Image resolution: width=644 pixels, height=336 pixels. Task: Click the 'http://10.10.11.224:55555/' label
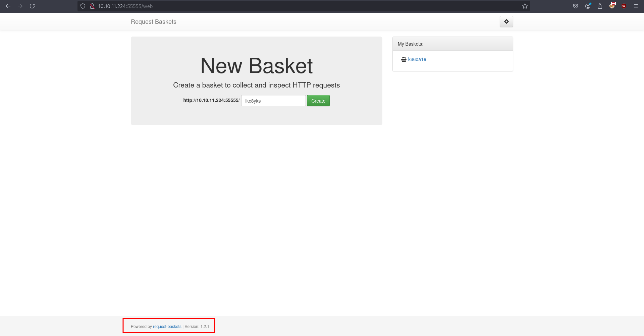tap(211, 100)
